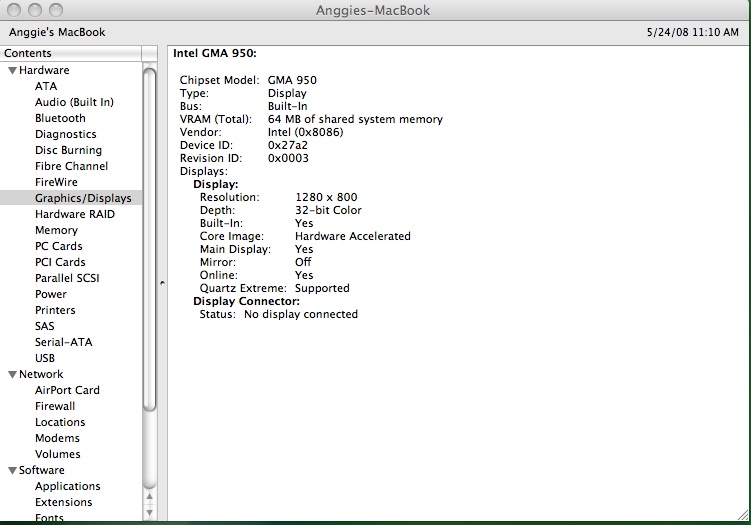Collapse the Software category triangle
751x525 pixels.
12,470
